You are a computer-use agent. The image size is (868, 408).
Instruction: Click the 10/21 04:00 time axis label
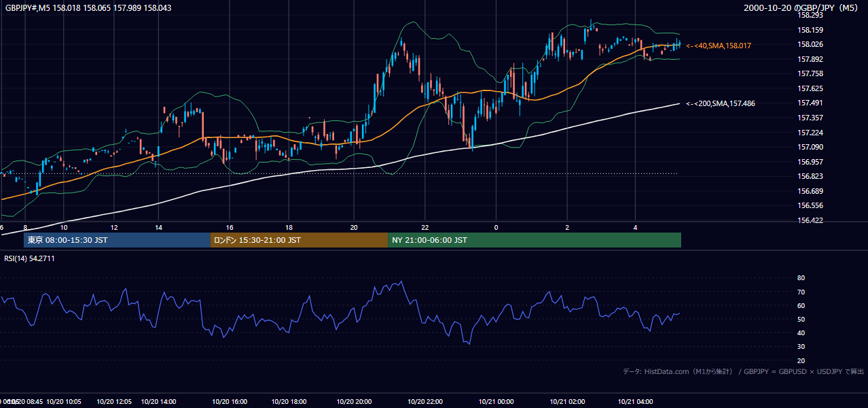pos(636,402)
